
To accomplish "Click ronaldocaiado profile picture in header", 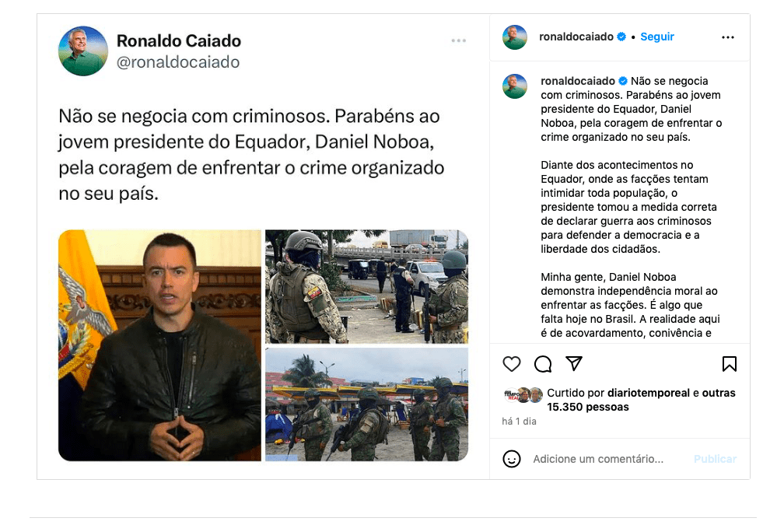I will (514, 37).
